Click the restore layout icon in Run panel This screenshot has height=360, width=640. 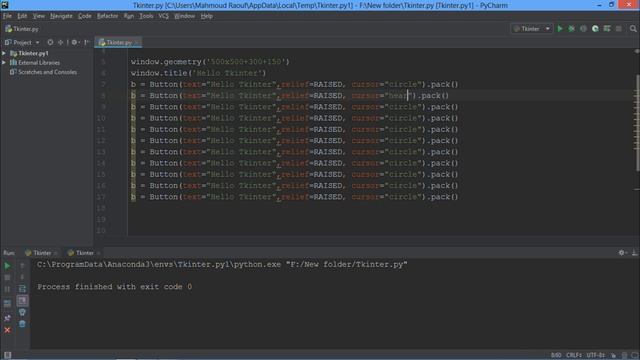[x=7, y=304]
